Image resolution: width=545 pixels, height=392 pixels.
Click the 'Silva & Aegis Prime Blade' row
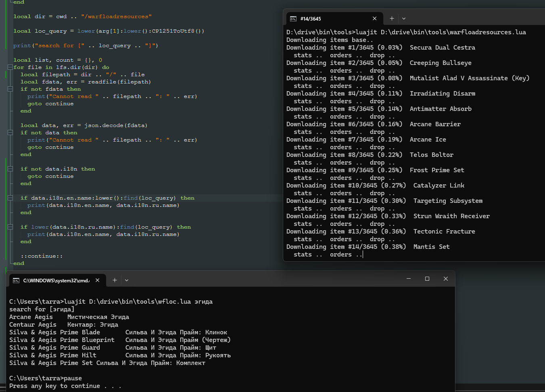click(118, 332)
